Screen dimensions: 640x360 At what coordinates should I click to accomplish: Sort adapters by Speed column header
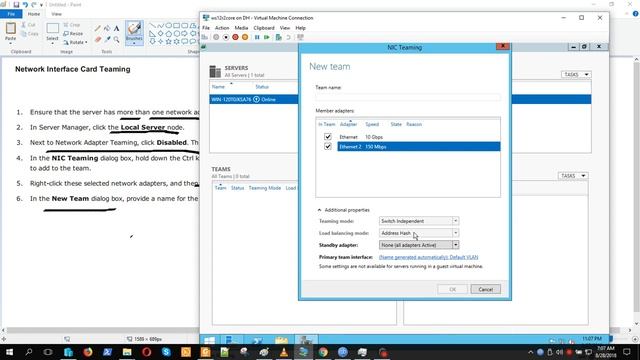pyautogui.click(x=372, y=124)
